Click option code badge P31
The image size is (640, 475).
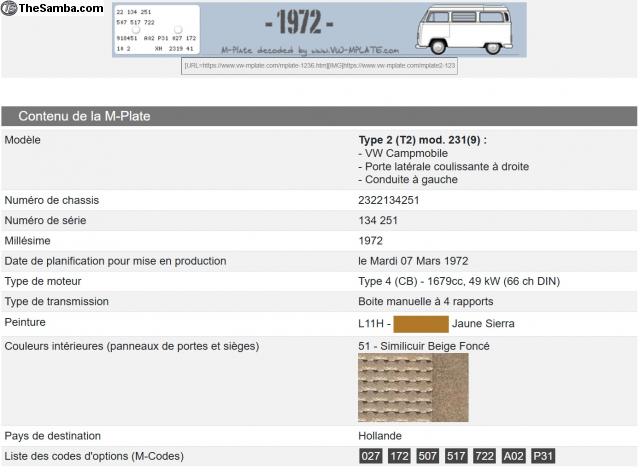point(543,456)
